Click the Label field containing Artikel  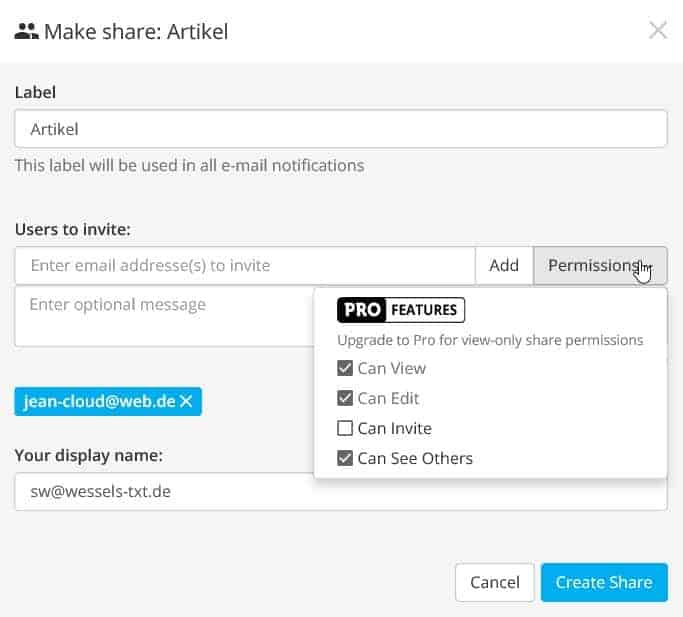click(341, 129)
